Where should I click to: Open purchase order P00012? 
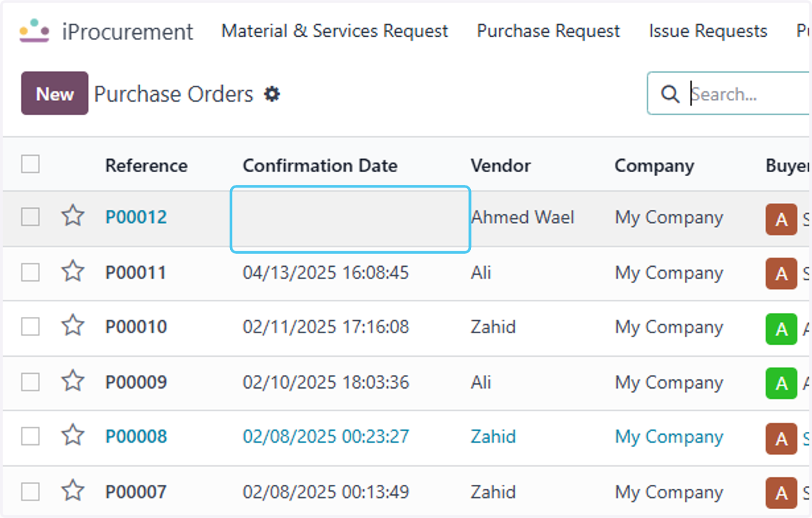[136, 217]
